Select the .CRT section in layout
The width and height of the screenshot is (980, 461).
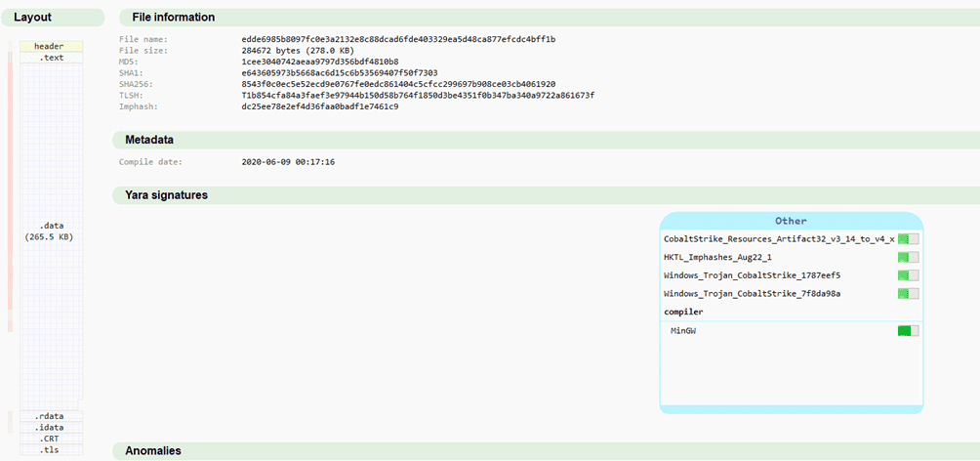point(49,439)
